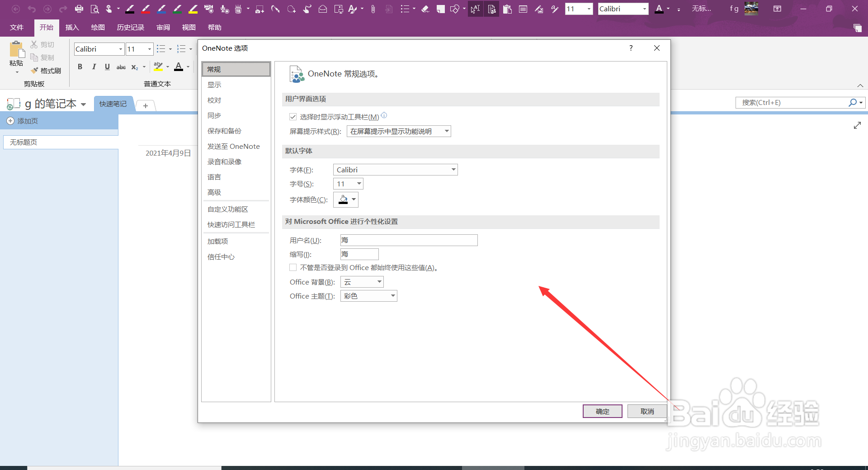Select 信任中心 category in options dialog
The height and width of the screenshot is (470, 868).
(236, 256)
